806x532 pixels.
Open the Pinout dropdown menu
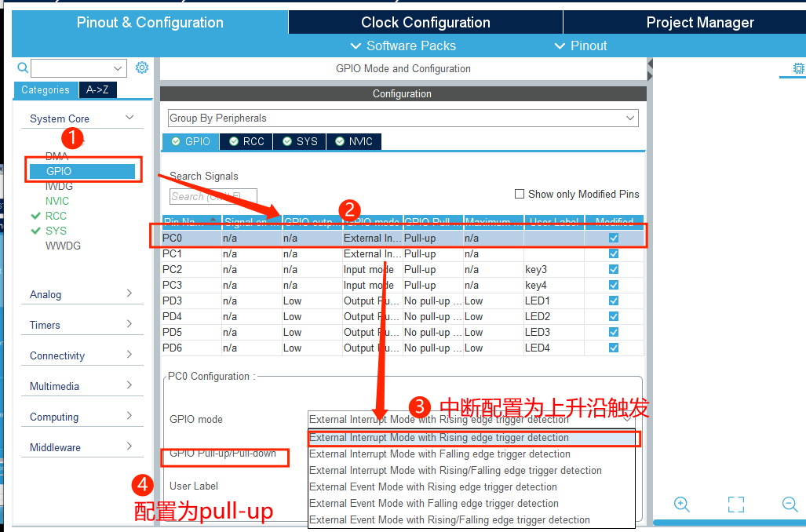[x=581, y=46]
